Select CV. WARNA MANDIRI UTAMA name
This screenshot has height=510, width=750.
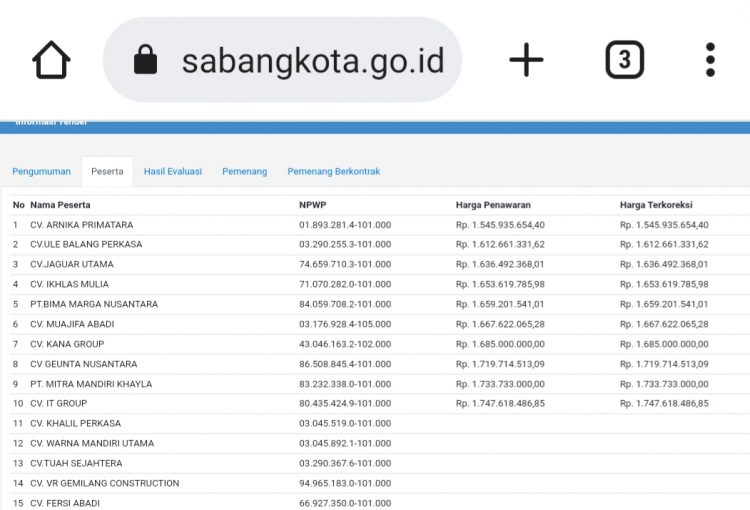point(92,443)
